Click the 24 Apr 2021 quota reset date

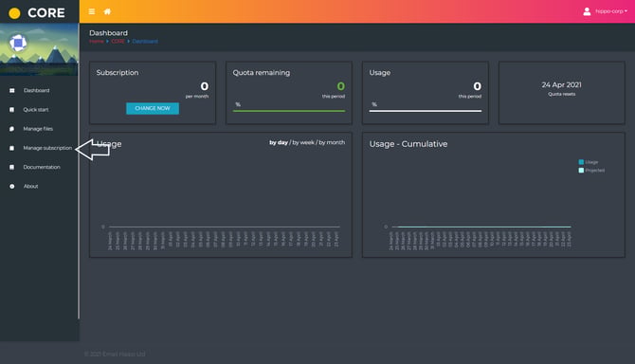[561, 85]
